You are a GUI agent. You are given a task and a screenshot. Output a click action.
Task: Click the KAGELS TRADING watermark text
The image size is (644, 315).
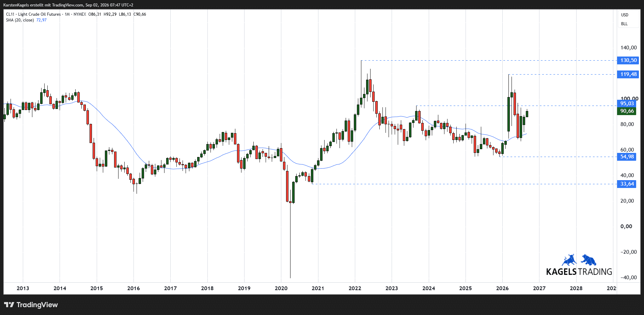(579, 272)
